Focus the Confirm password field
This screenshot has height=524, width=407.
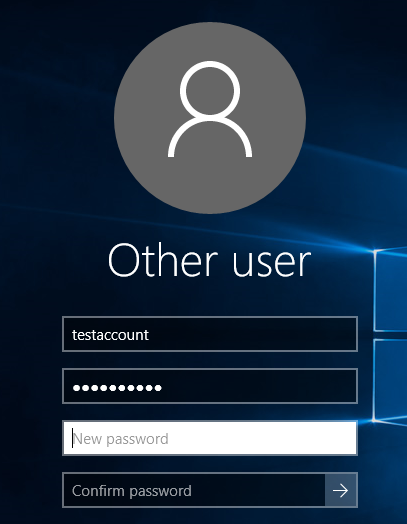tap(194, 490)
